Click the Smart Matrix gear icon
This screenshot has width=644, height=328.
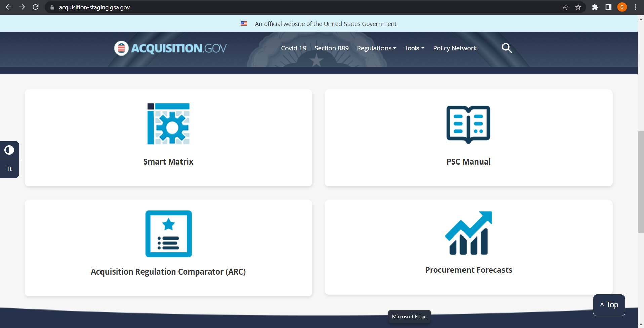168,124
